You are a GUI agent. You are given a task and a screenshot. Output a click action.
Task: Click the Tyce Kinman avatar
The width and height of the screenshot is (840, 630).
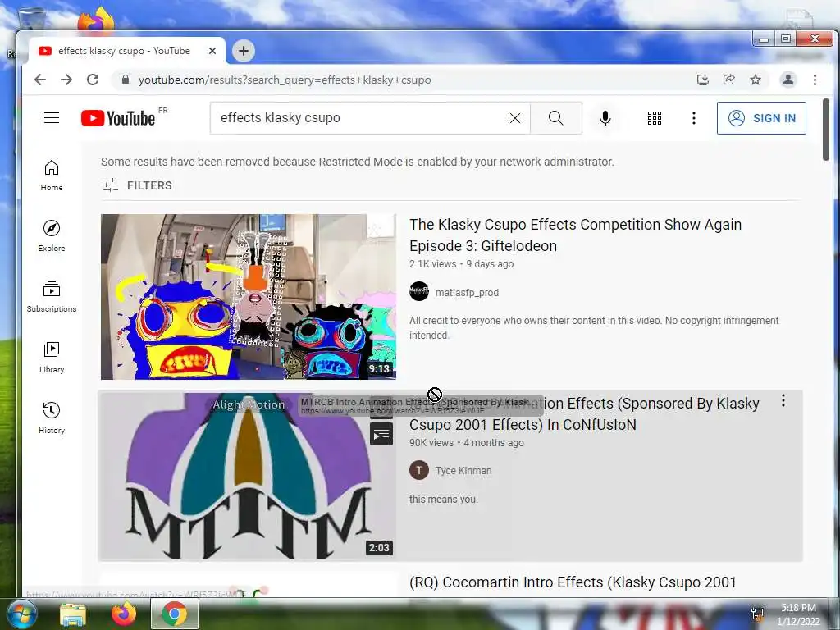(419, 470)
